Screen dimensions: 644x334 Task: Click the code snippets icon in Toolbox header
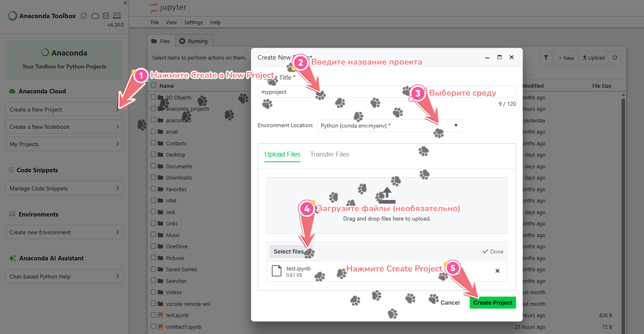[x=106, y=16]
